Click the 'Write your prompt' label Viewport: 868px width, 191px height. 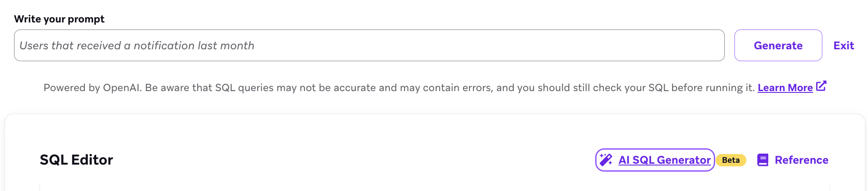click(x=59, y=19)
